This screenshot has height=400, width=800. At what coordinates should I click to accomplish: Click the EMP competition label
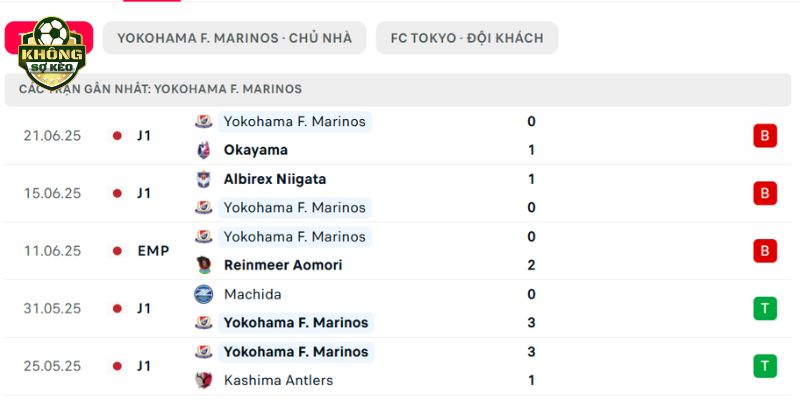pos(153,251)
